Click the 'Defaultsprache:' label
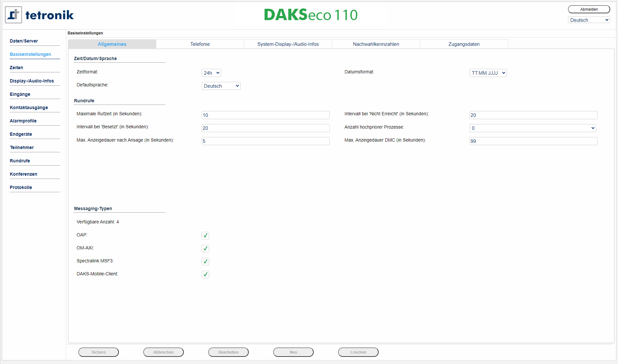This screenshot has width=618, height=364. pos(93,85)
